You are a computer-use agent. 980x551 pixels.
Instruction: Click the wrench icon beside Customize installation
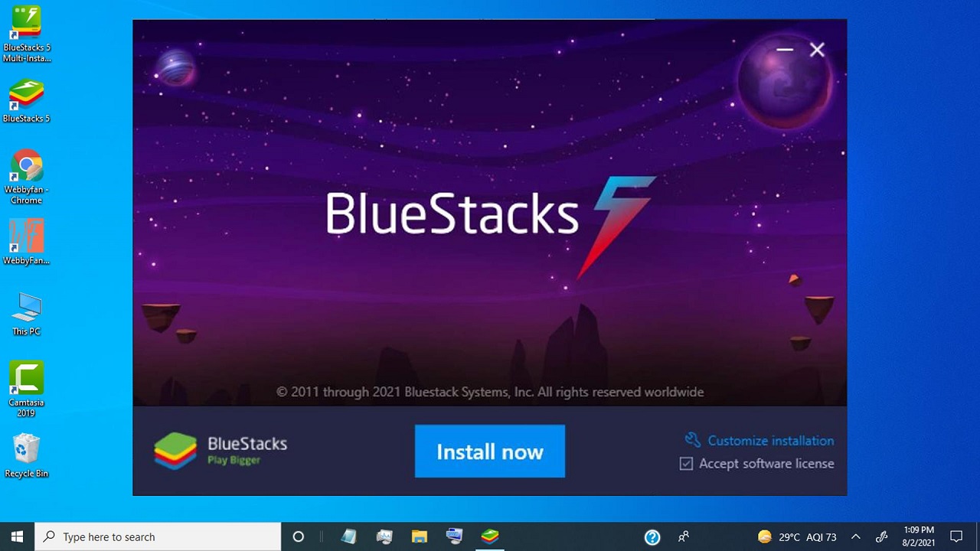click(693, 440)
